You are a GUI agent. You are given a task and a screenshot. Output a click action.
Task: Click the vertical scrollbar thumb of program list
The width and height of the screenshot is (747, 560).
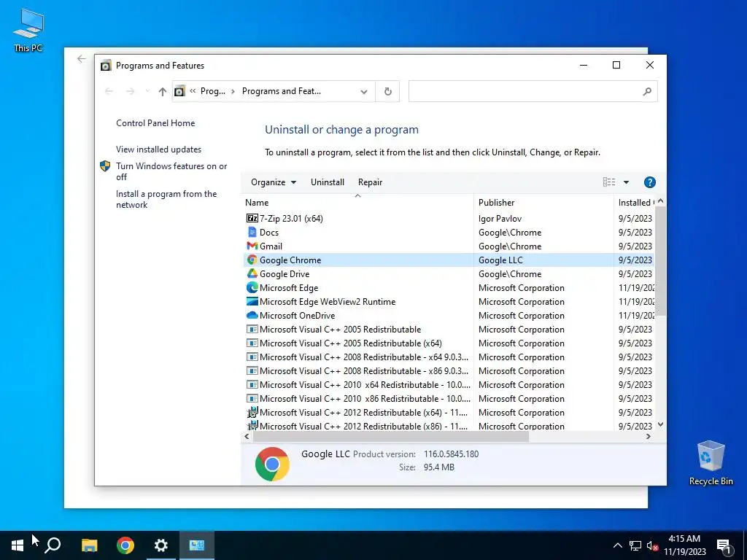click(660, 262)
